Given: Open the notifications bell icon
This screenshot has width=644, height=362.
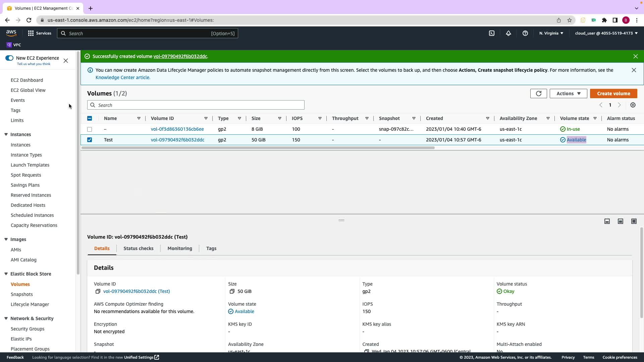Looking at the screenshot, I should [x=508, y=33].
